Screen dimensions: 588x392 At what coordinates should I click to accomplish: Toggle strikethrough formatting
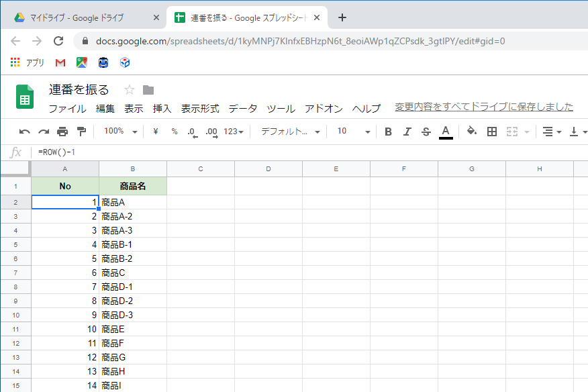point(426,132)
